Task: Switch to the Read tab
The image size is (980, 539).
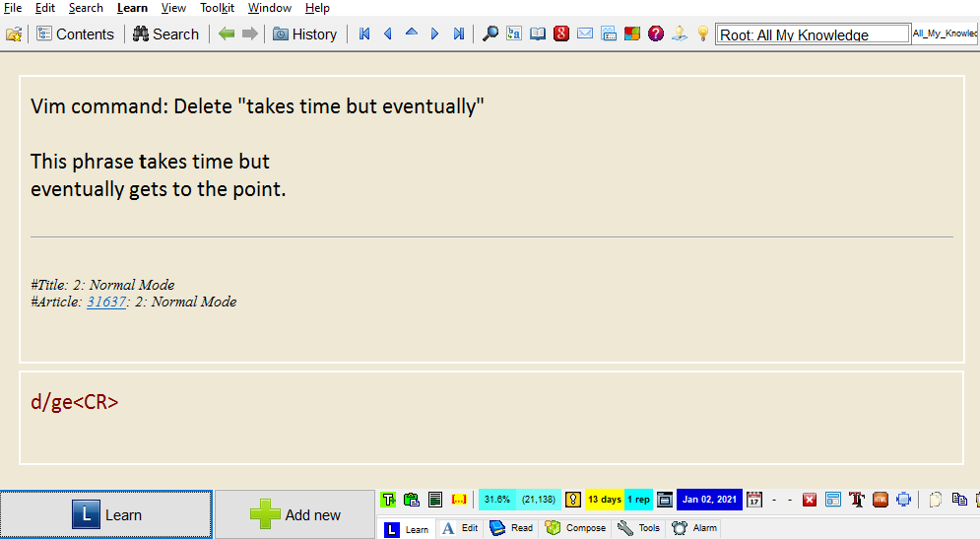Action: click(x=511, y=528)
